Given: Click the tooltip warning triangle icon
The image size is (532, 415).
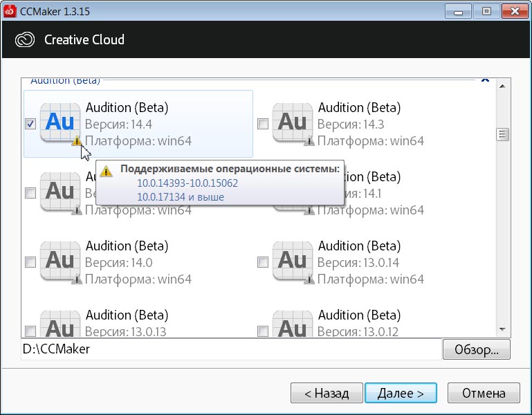Looking at the screenshot, I should pos(107,171).
